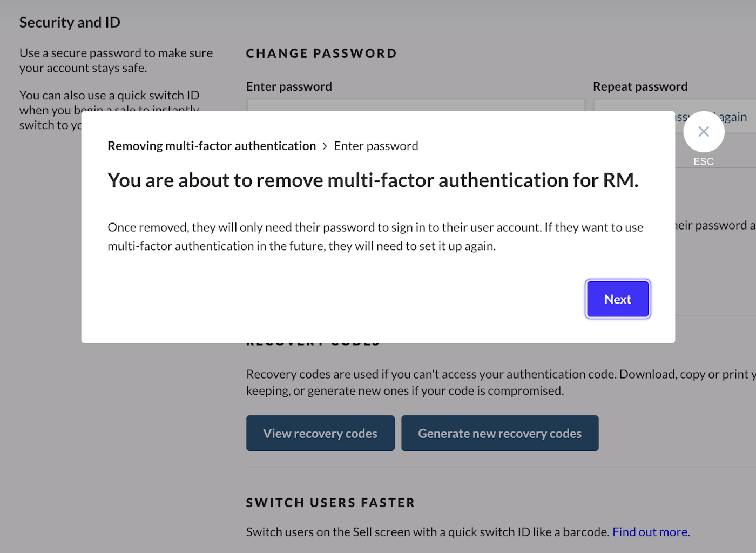Click the Next button
The image size is (756, 553).
(x=618, y=299)
